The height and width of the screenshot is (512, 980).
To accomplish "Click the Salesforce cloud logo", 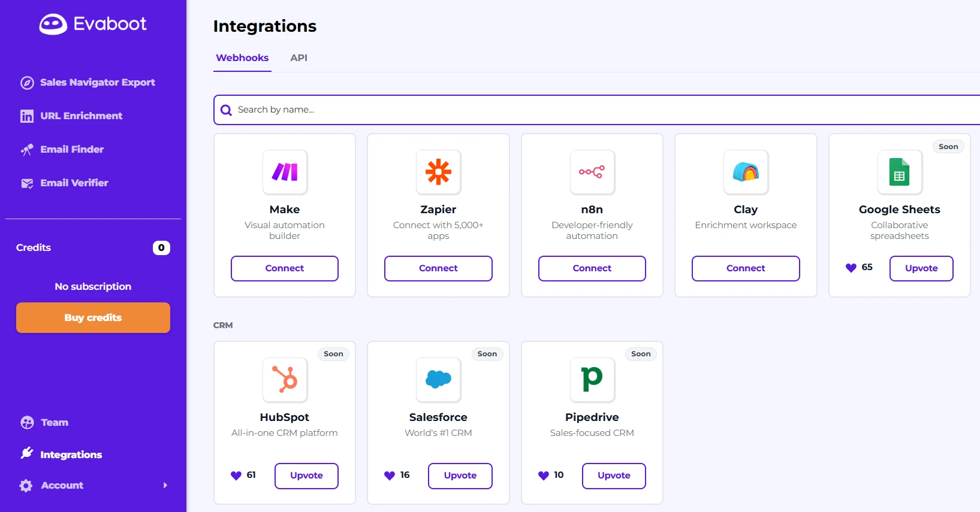I will pyautogui.click(x=438, y=380).
